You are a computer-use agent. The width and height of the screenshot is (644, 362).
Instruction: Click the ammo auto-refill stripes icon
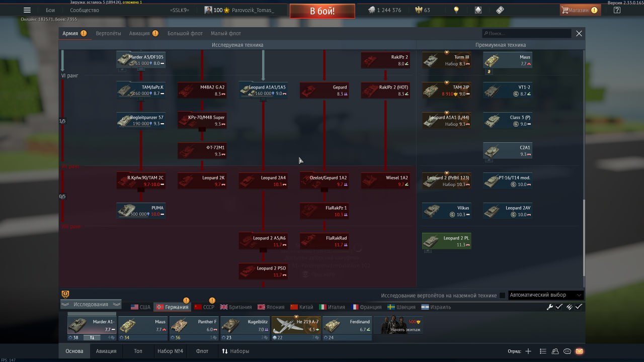(x=570, y=307)
